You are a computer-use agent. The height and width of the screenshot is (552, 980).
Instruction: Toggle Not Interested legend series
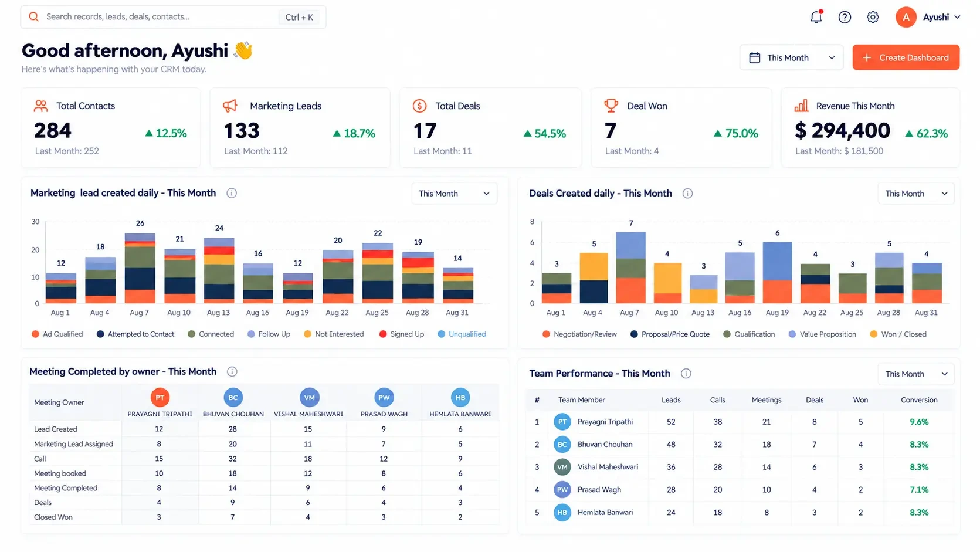(334, 334)
